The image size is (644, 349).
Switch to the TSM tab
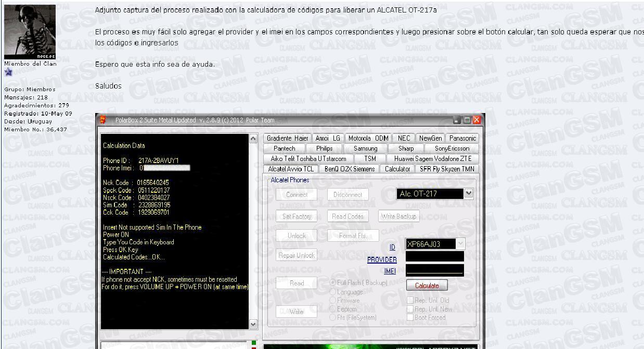click(370, 158)
